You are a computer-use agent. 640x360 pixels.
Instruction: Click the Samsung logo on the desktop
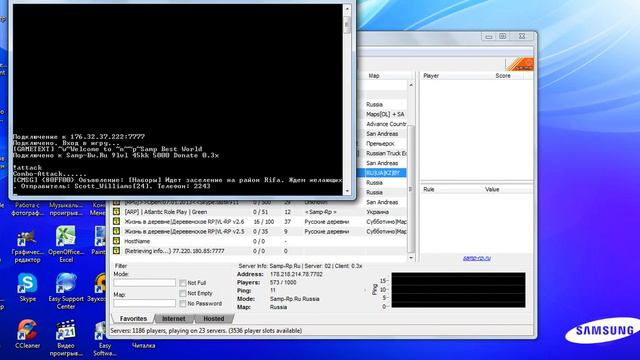tap(602, 331)
